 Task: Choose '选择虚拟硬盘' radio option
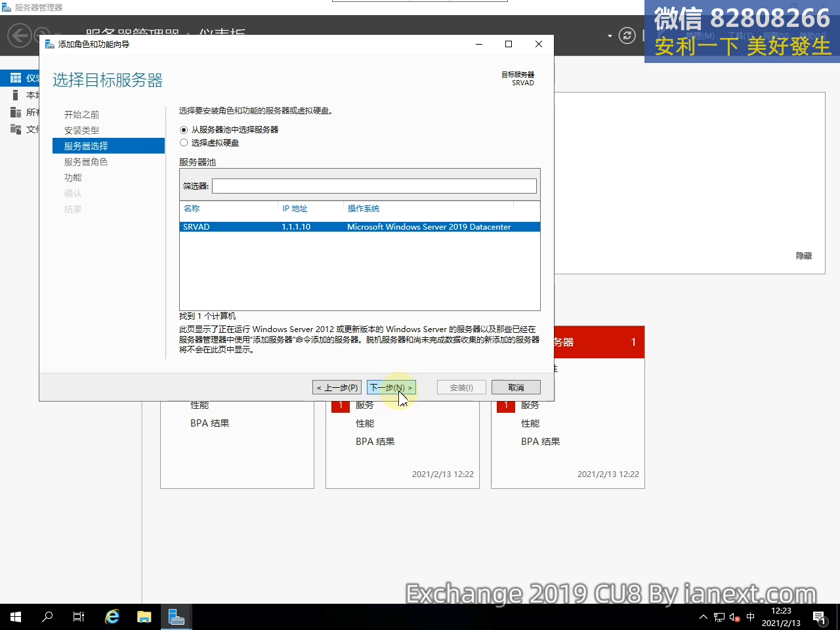(184, 142)
